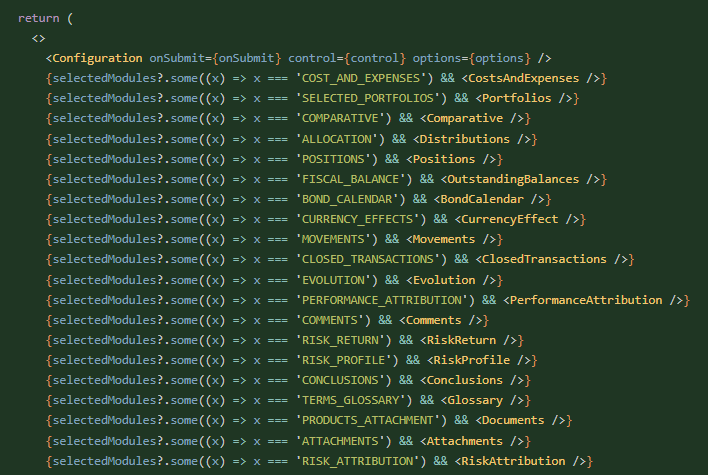
Task: Click the 'COST_AND_EXPENSES' string
Action: (361, 79)
